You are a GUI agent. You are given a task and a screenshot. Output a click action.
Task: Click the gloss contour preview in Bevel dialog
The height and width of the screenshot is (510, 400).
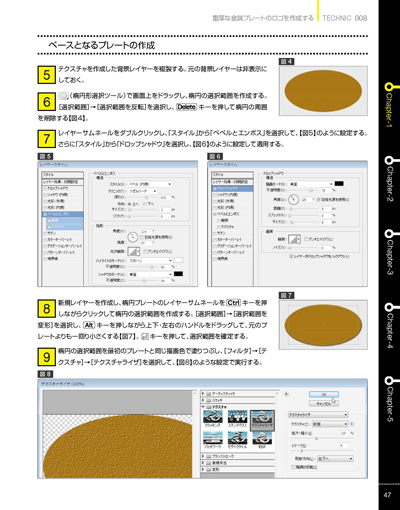(134, 251)
